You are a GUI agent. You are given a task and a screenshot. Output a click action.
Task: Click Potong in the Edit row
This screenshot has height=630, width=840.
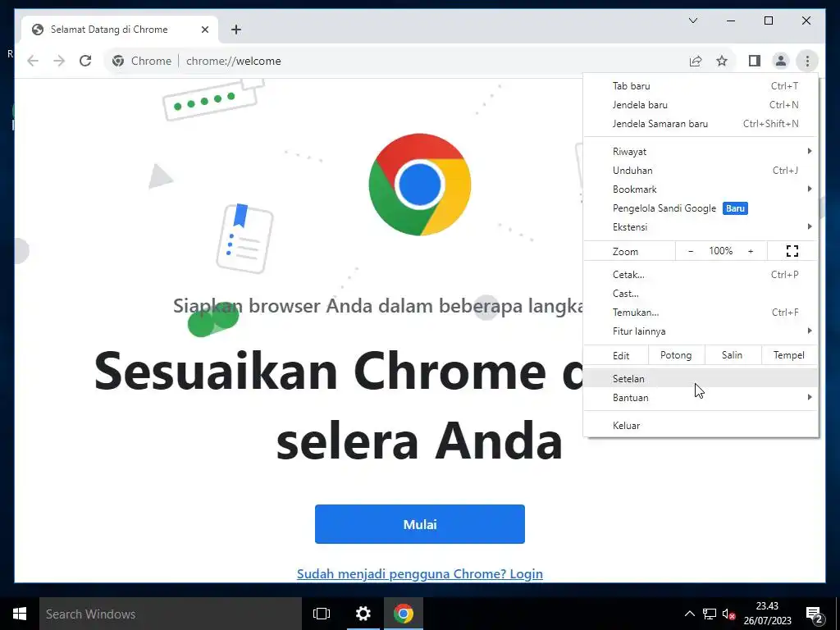pos(676,355)
